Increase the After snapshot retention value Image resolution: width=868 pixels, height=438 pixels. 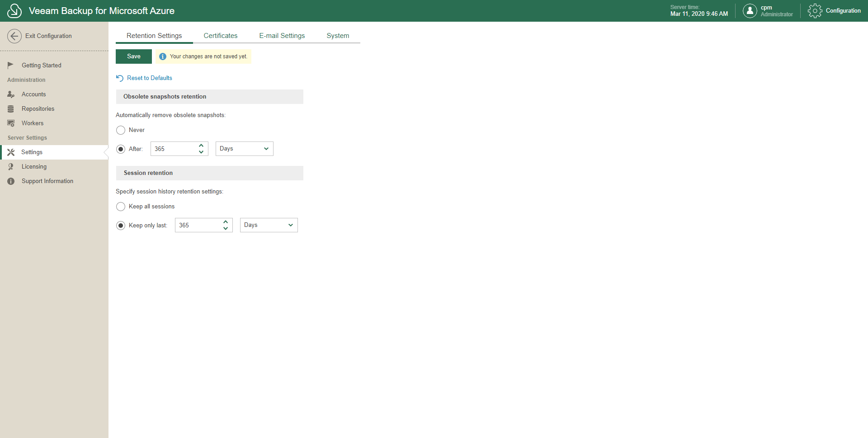point(201,146)
